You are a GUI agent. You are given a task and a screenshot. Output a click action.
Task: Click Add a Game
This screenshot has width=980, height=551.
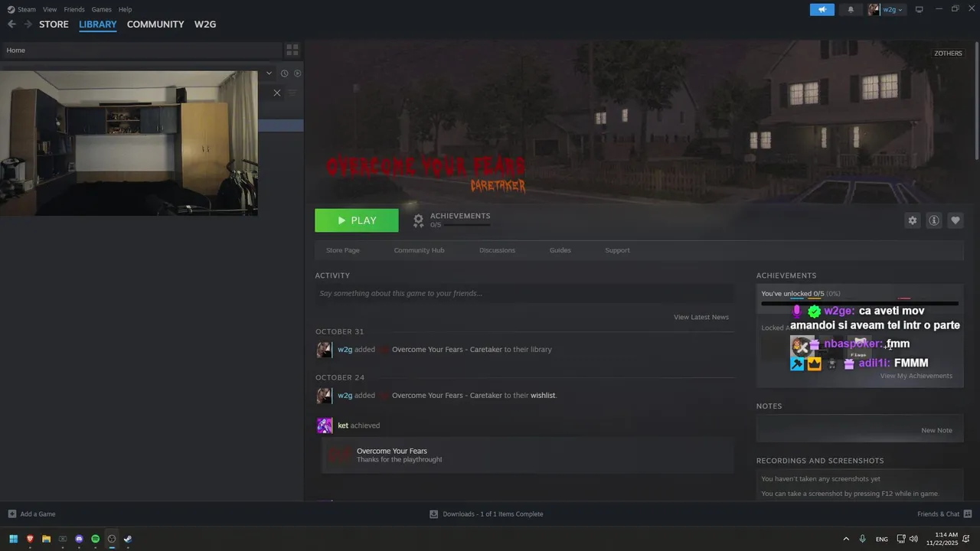pos(31,514)
